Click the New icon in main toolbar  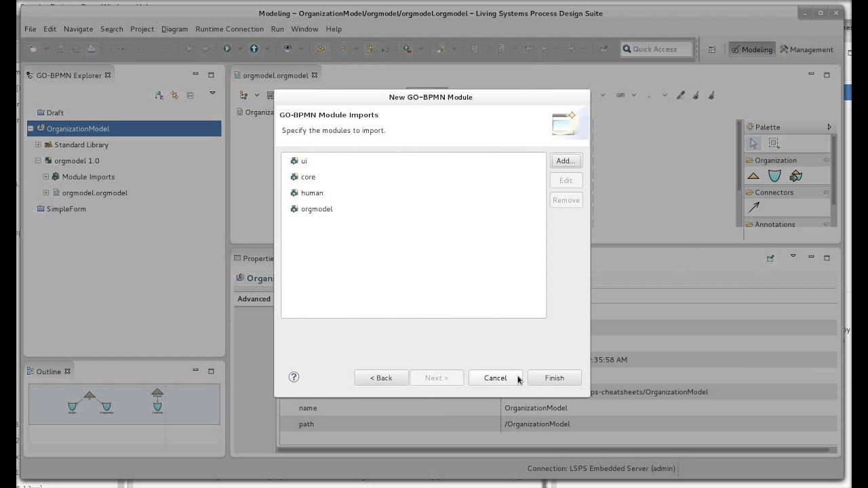pos(33,49)
